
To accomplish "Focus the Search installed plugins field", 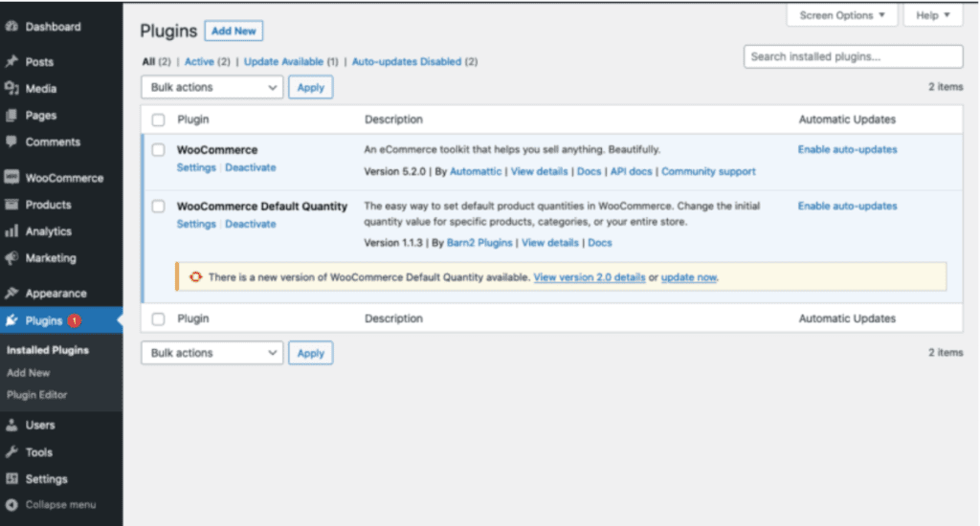I will click(853, 56).
